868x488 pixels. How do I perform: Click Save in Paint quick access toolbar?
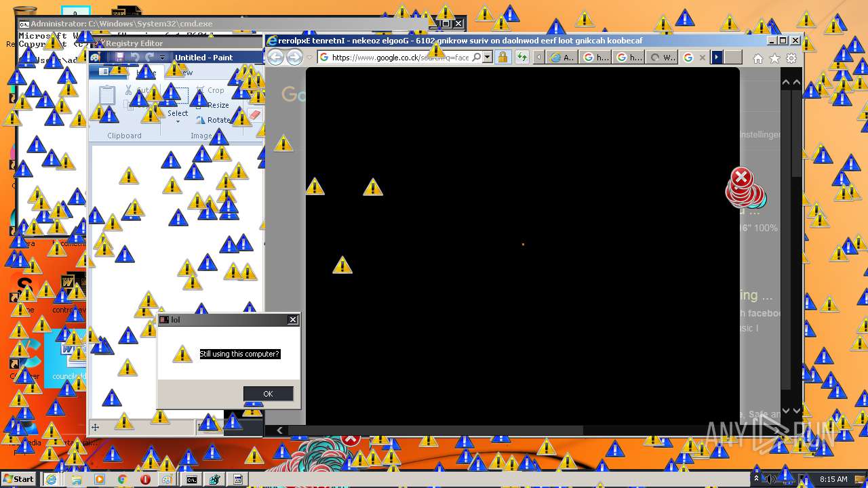[120, 58]
